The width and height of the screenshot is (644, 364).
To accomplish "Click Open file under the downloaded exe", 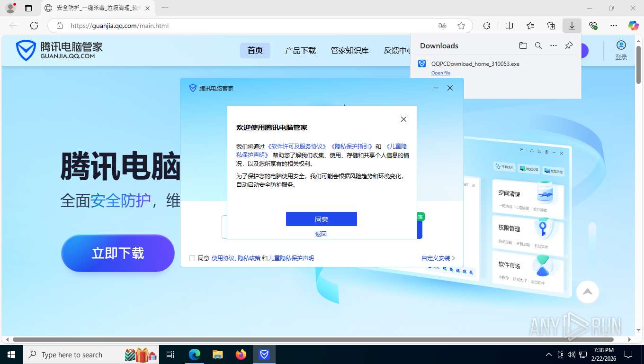I will [441, 73].
